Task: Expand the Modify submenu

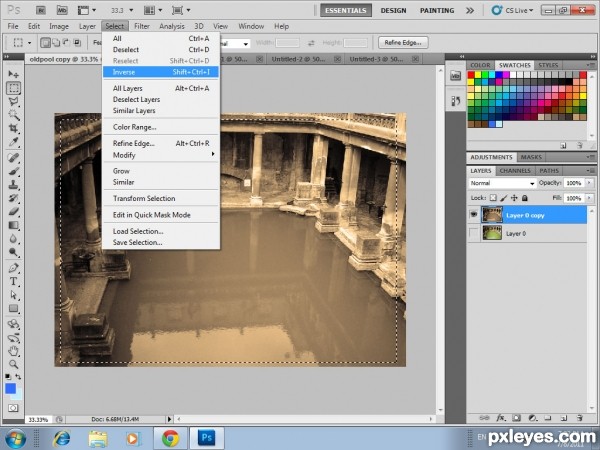Action: [161, 155]
